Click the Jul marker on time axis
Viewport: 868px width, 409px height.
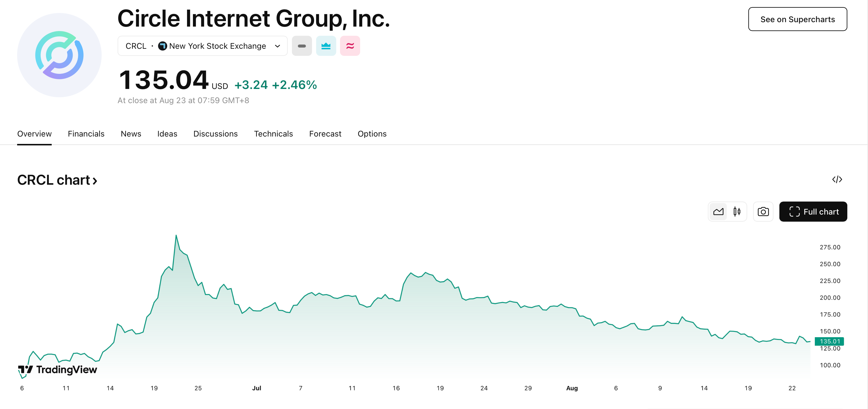pyautogui.click(x=256, y=388)
